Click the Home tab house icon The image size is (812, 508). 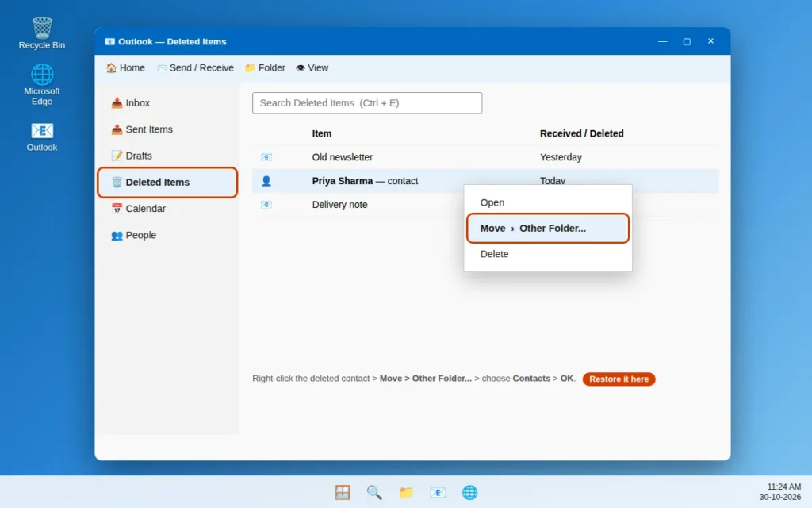111,68
